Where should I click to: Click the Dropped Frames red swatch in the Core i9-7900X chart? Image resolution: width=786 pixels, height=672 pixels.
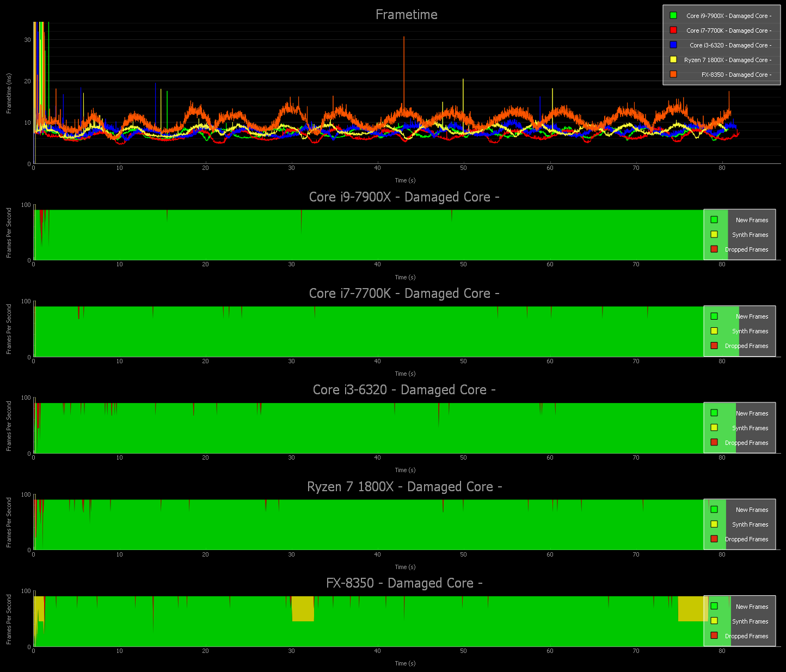click(x=714, y=249)
